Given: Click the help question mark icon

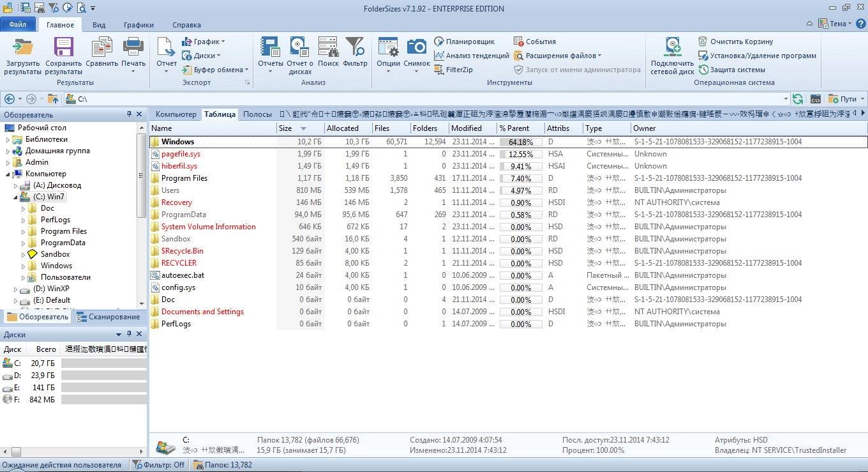Looking at the screenshot, I should tap(860, 24).
